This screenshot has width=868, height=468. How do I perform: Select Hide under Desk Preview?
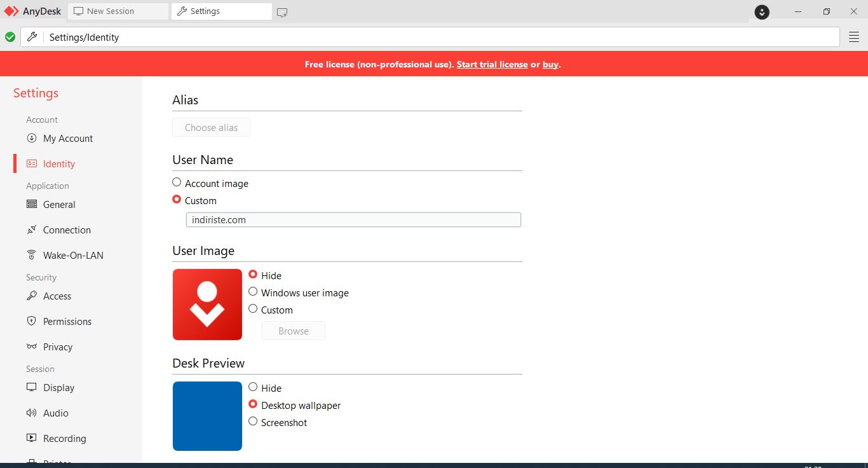click(253, 387)
